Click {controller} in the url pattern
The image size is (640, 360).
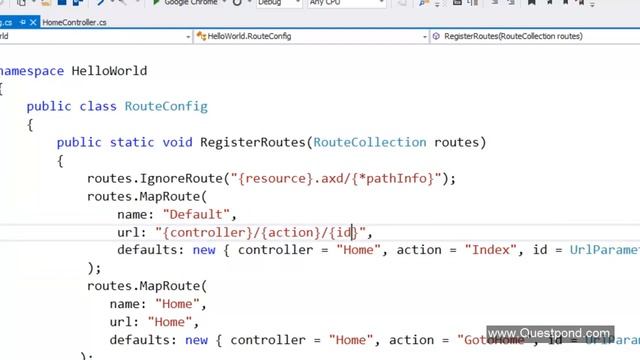point(208,233)
